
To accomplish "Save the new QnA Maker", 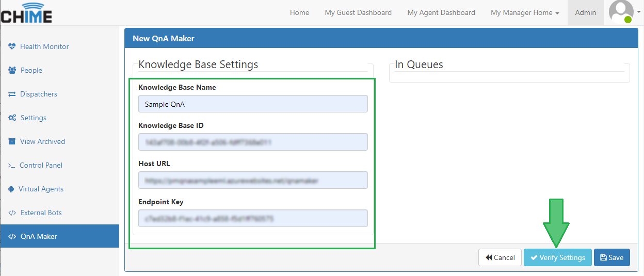I will [612, 257].
